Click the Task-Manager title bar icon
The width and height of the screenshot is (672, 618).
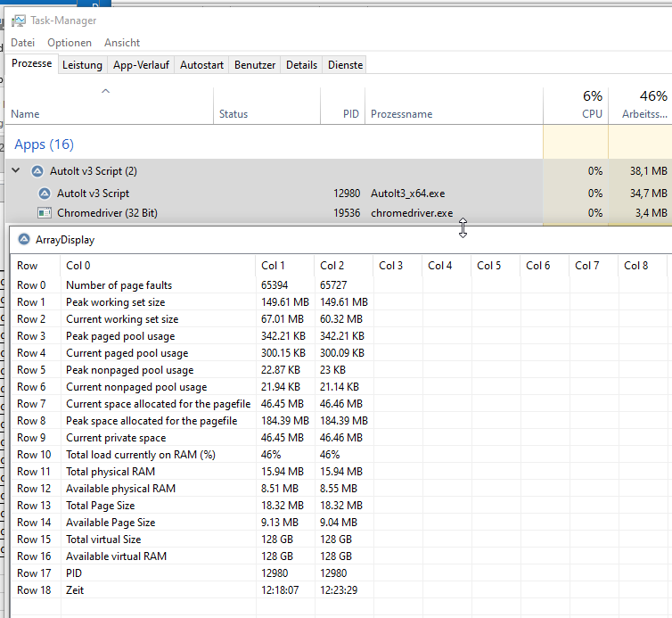click(x=19, y=21)
